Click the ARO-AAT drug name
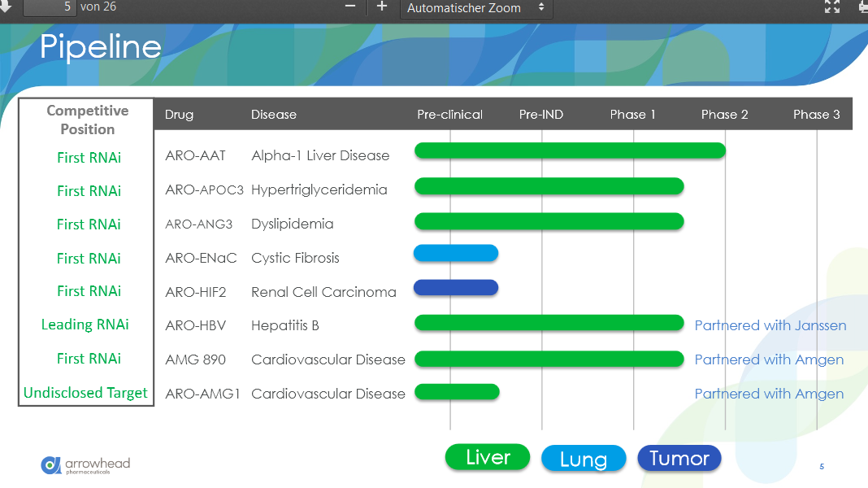 point(195,155)
